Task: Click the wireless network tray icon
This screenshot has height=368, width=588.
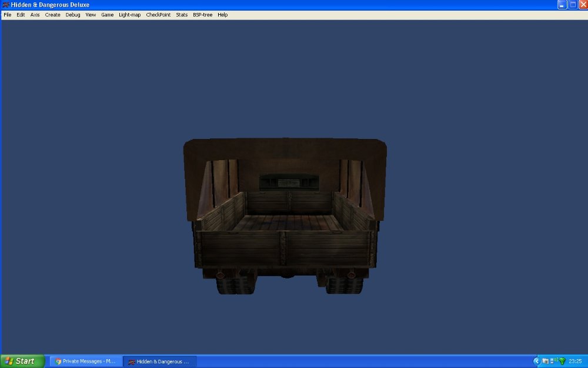Action: coord(562,362)
